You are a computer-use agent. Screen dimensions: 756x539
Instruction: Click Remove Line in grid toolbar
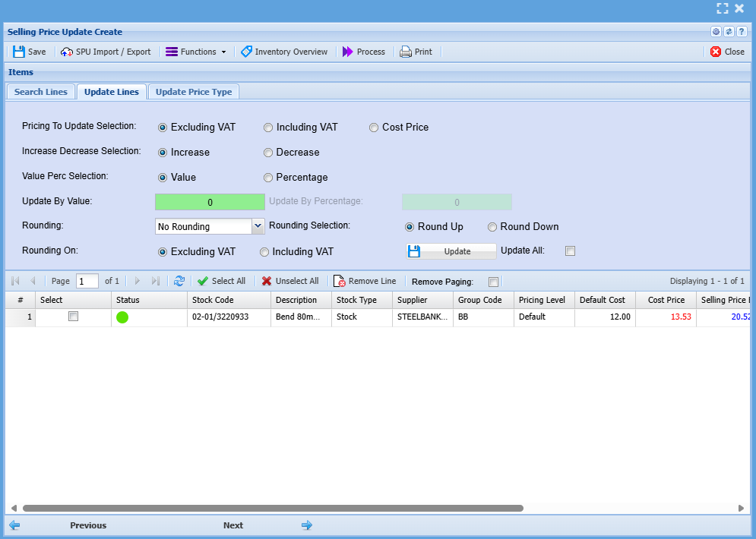tap(365, 281)
